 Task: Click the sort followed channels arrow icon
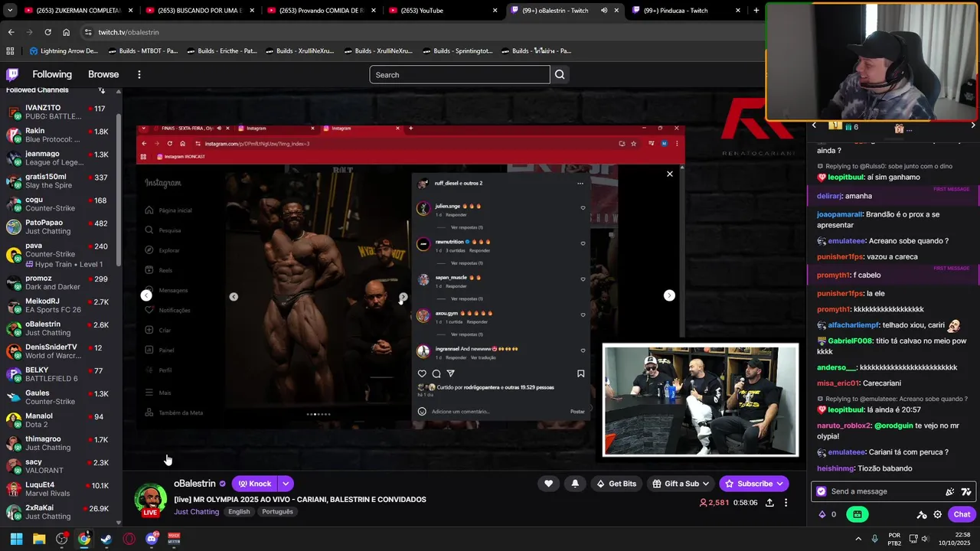click(102, 90)
